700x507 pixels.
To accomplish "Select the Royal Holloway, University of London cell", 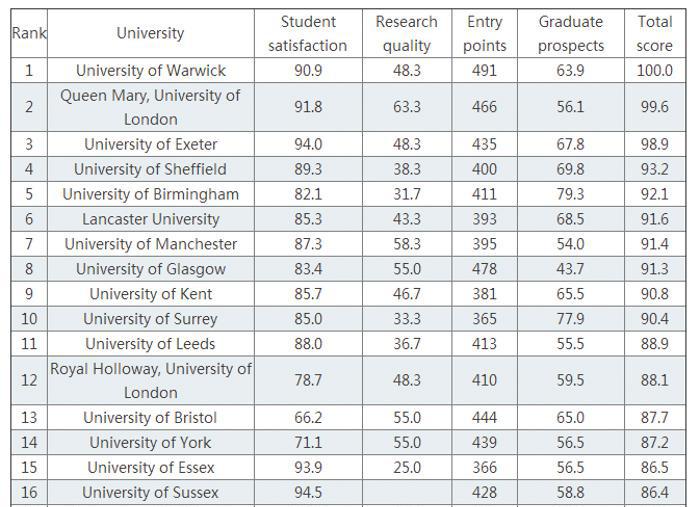I will pyautogui.click(x=150, y=381).
